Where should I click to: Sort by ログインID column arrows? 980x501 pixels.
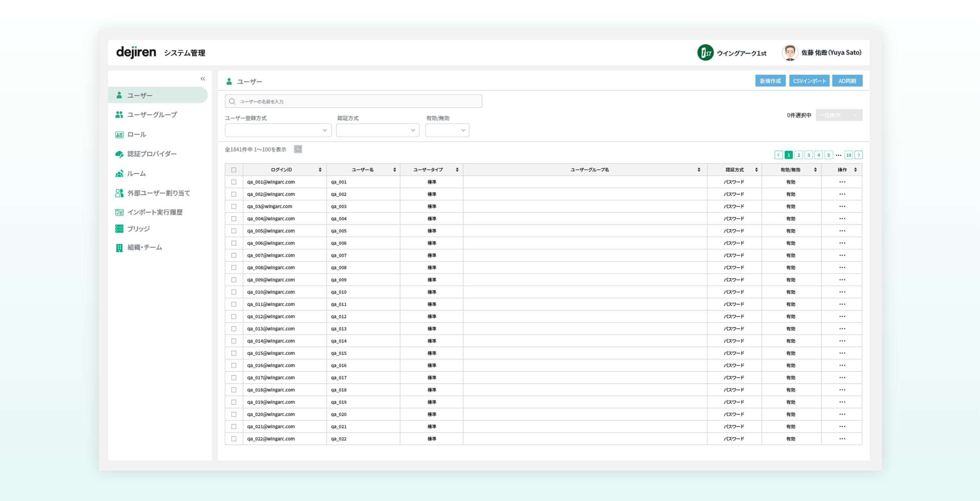[320, 170]
